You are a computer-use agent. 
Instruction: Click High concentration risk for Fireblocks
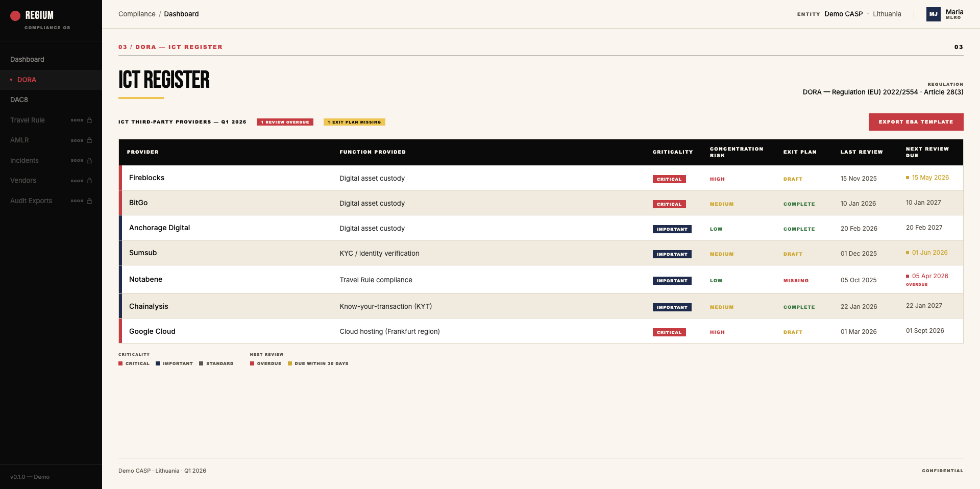tap(717, 179)
